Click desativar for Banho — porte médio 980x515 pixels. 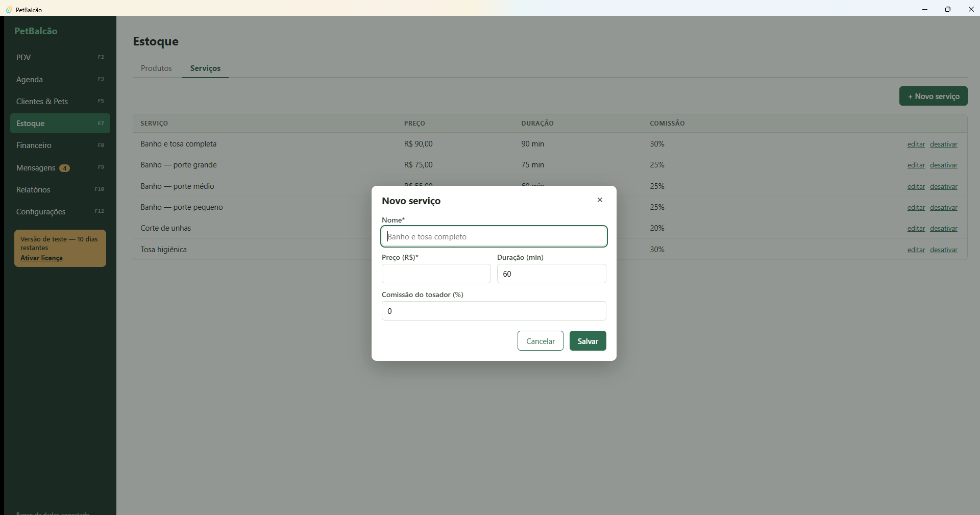[x=944, y=186]
